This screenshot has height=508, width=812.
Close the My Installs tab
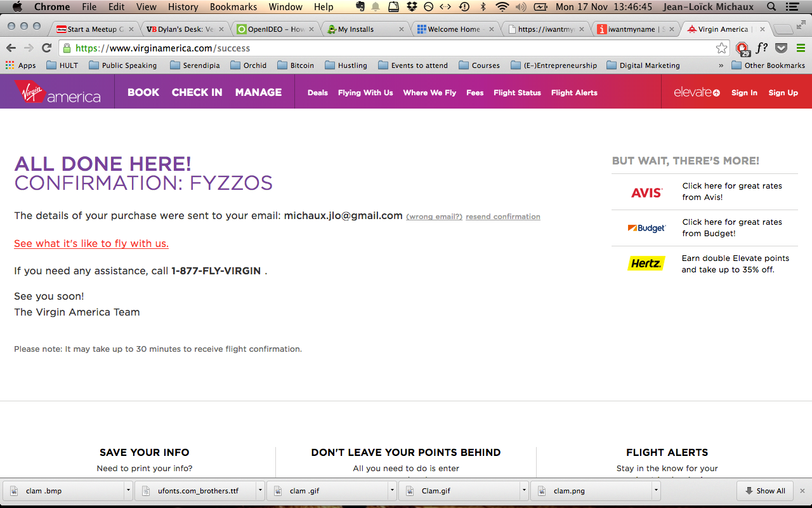click(403, 29)
